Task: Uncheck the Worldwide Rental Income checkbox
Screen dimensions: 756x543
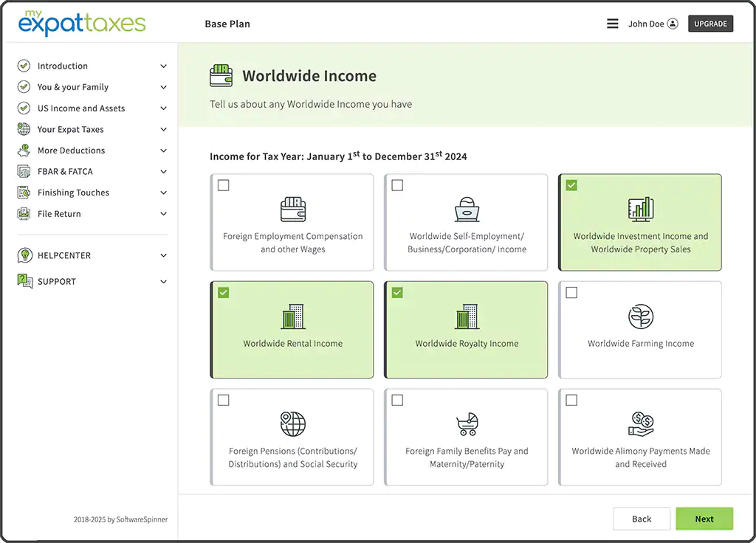Action: tap(224, 293)
